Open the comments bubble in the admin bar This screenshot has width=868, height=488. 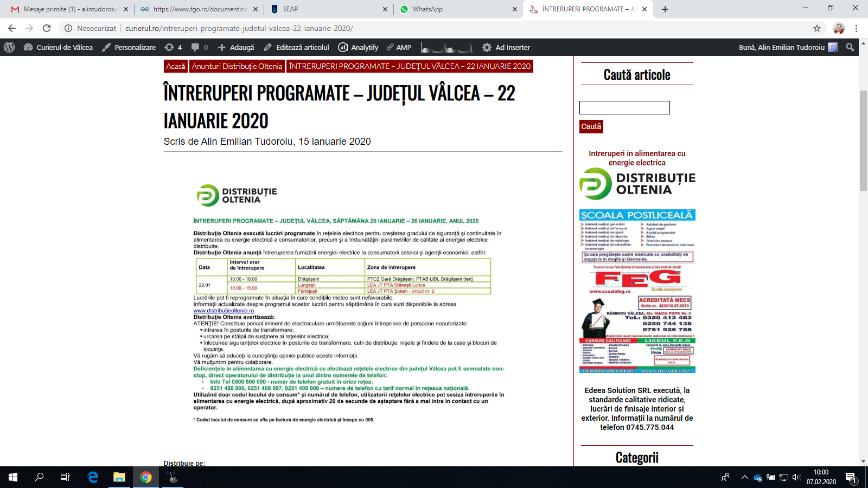[x=200, y=47]
